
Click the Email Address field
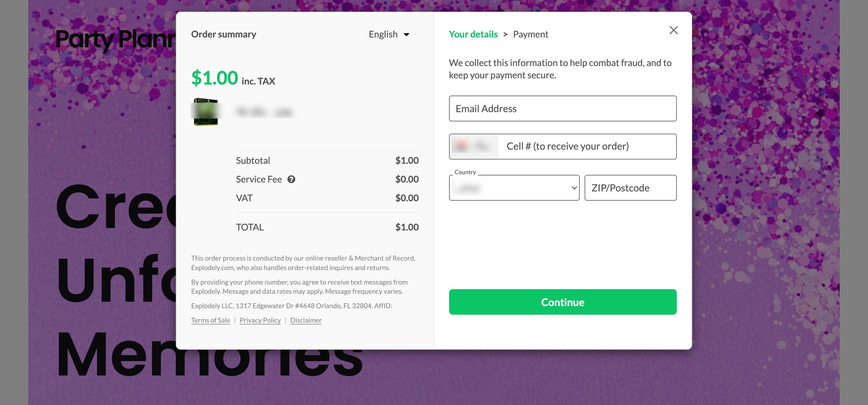(x=562, y=108)
